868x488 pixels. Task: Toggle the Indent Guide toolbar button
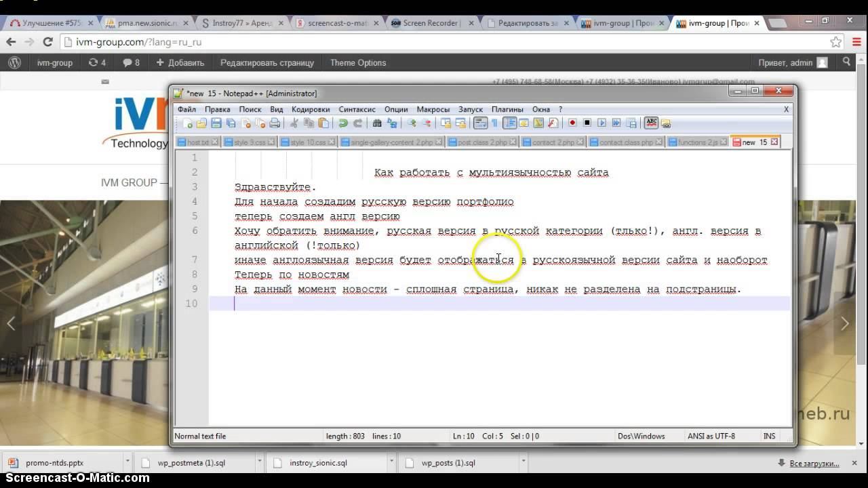[509, 123]
